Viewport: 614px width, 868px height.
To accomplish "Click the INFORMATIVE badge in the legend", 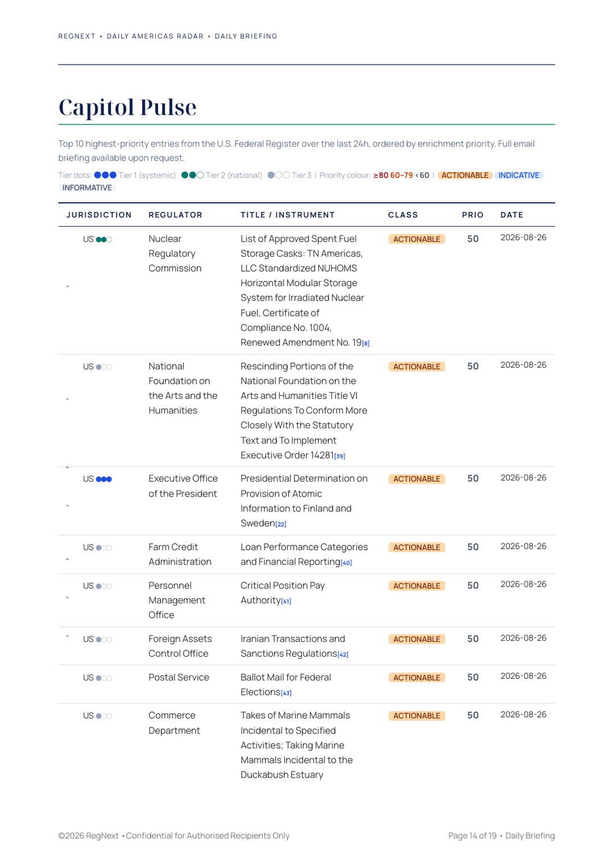I will tap(87, 187).
